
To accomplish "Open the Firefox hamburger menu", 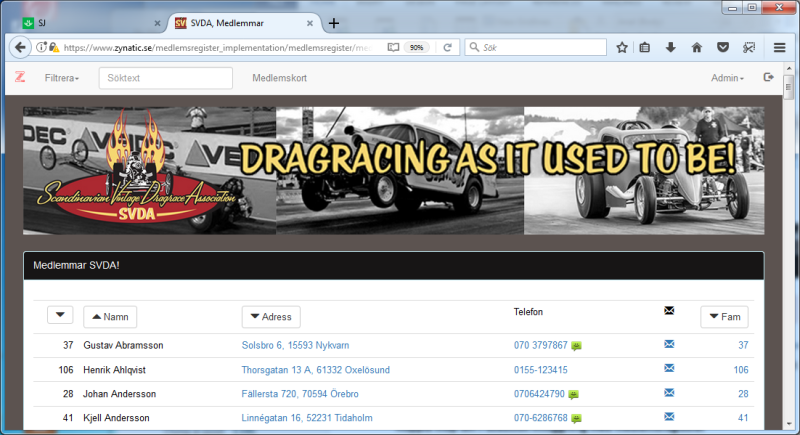I will [x=779, y=47].
